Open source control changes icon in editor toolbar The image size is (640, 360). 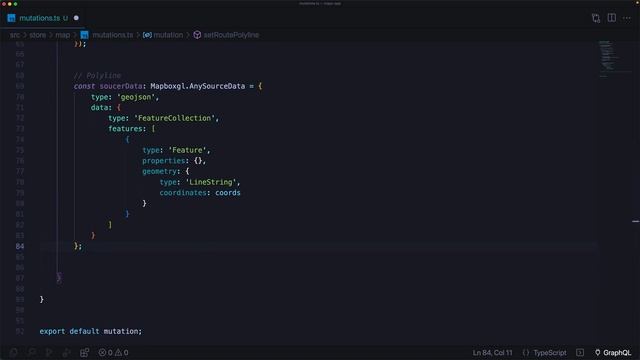click(x=596, y=18)
